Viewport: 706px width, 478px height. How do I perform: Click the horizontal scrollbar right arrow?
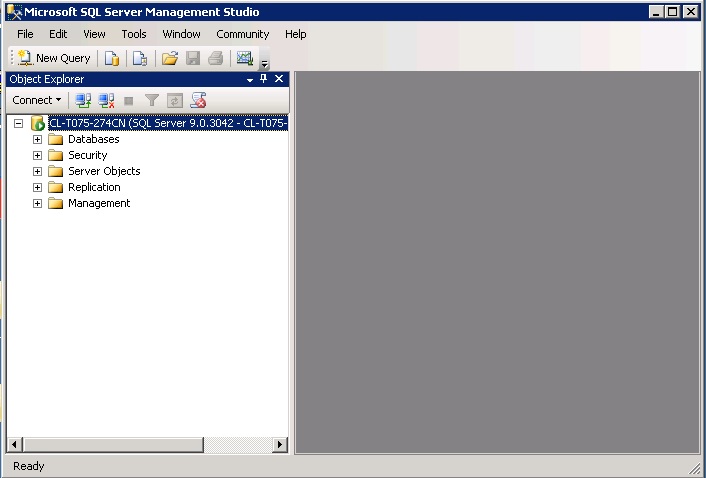click(280, 445)
